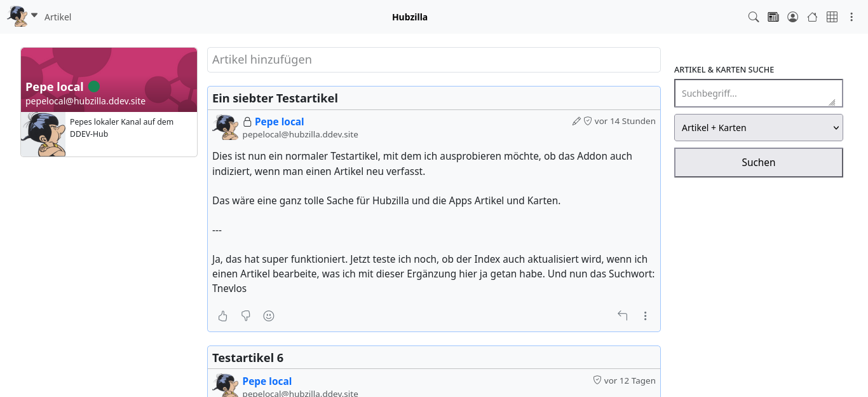Open the article's three-dot options menu

coord(645,316)
